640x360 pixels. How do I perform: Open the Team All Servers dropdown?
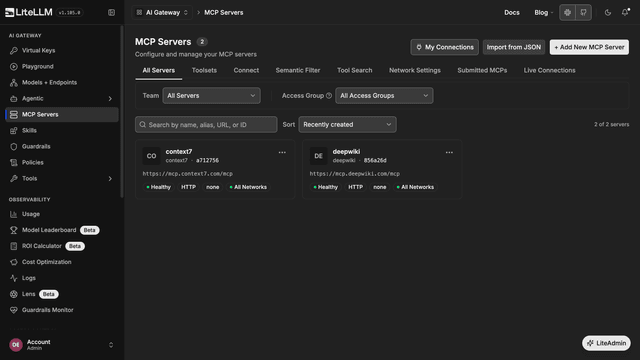211,96
